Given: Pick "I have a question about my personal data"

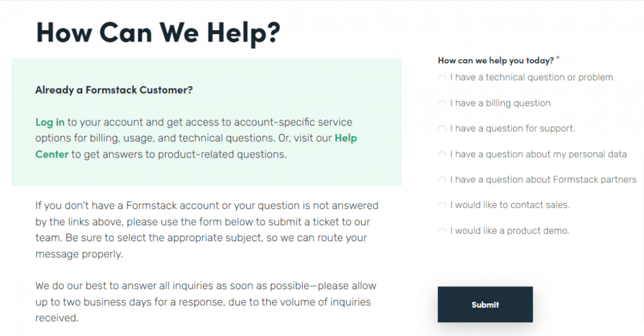Looking at the screenshot, I should click(442, 154).
